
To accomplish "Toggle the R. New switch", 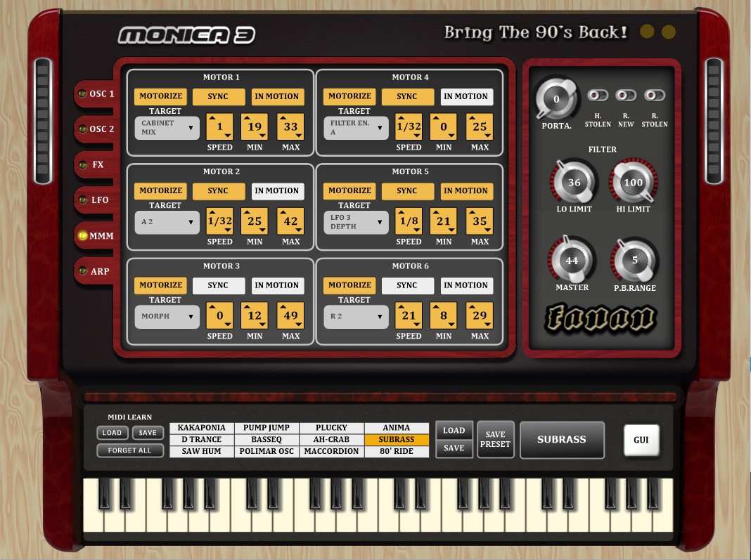I will (x=625, y=96).
